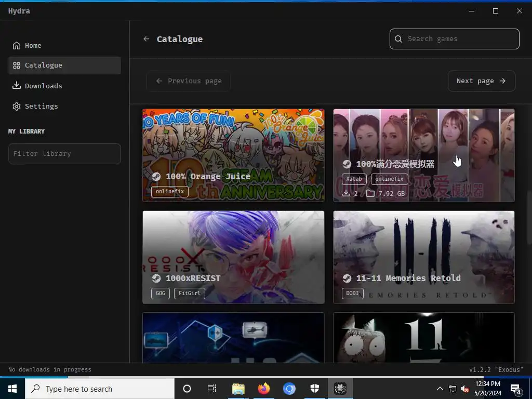Go to Next page
532x399 pixels.
tap(482, 81)
